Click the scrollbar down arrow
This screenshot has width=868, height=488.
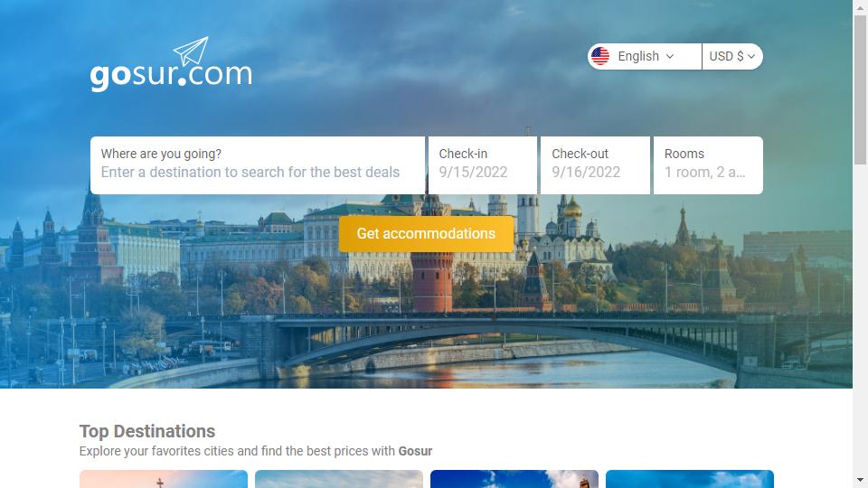click(860, 480)
